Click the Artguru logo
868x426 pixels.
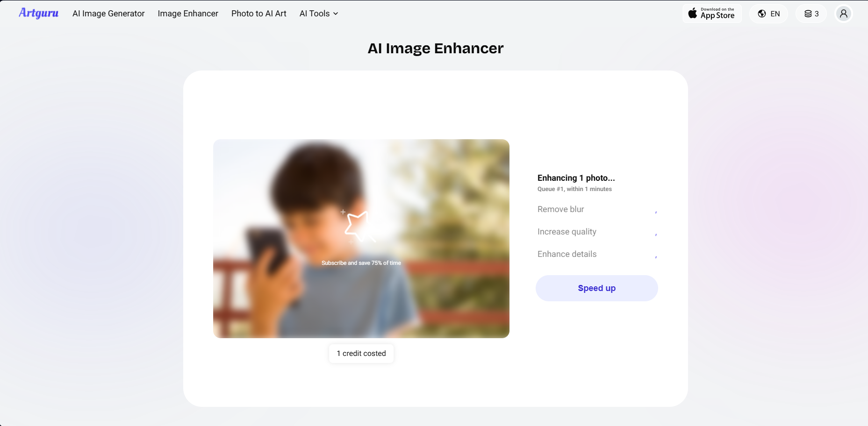pos(38,13)
